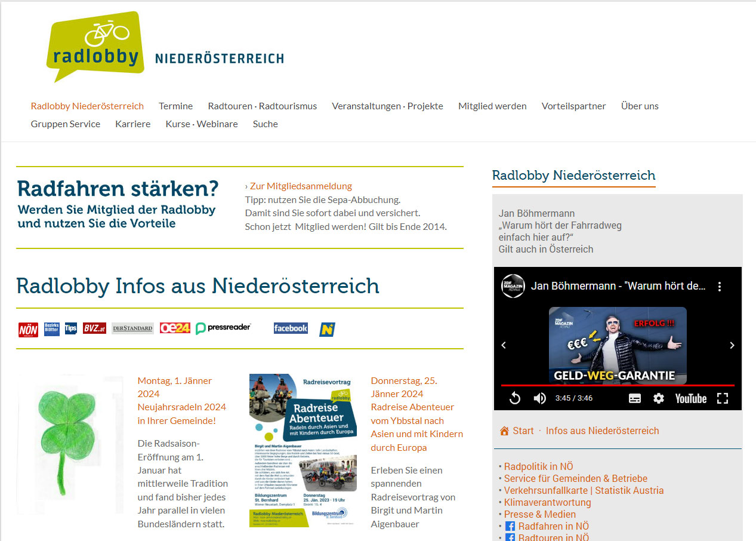Click Facebook icon beside Radfahren in NÖ
Viewport: 756px width, 541px height.
click(x=510, y=526)
